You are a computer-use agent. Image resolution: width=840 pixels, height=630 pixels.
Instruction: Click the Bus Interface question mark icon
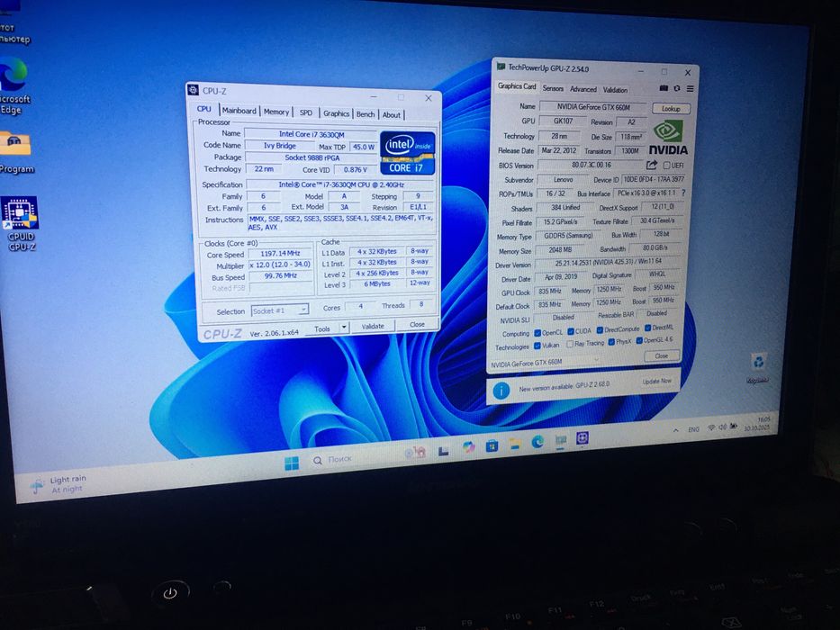click(x=683, y=193)
